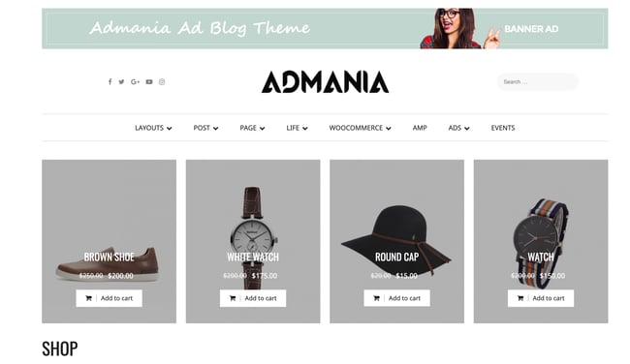Expand the WooCommerce dropdown menu
Image resolution: width=630 pixels, height=364 pixels.
(x=360, y=128)
